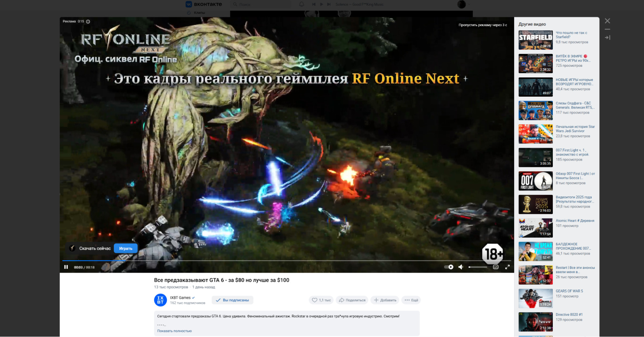Open video titled НОВЫЕ ИГРЫ которые ВОЗРОДЯТ ИГРОВУЮ
The width and height of the screenshot is (644, 337).
(574, 82)
